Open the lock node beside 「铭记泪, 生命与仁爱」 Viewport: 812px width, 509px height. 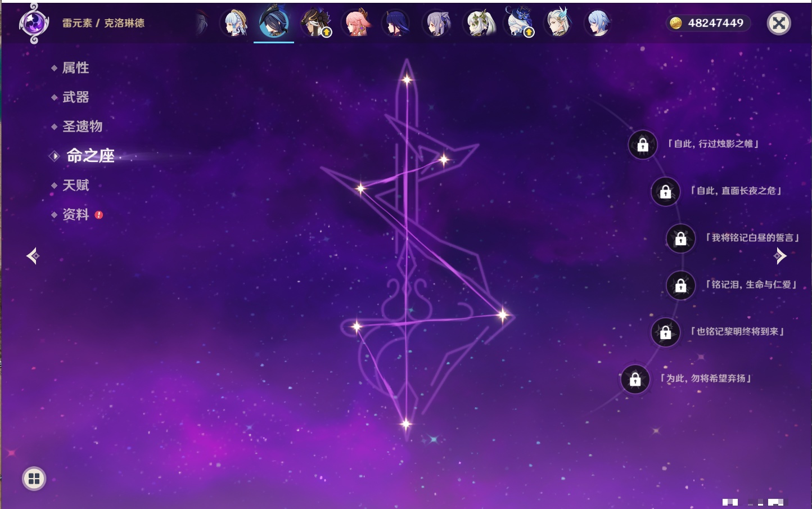click(680, 286)
